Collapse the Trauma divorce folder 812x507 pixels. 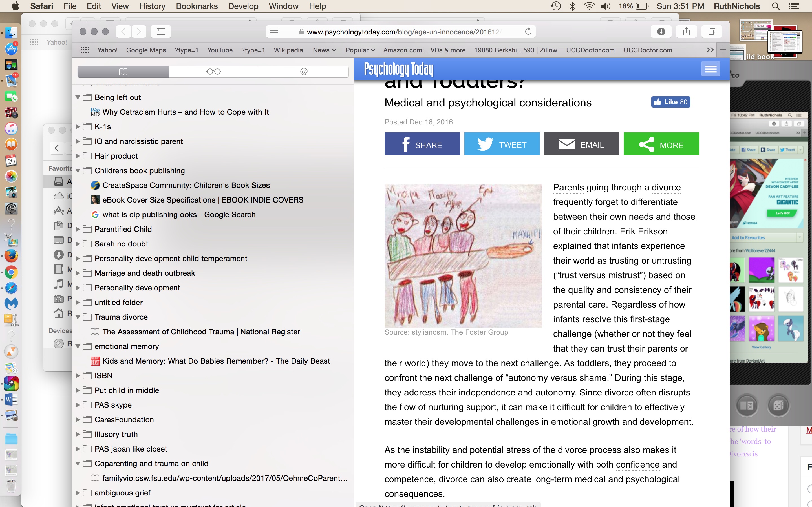pyautogui.click(x=78, y=317)
